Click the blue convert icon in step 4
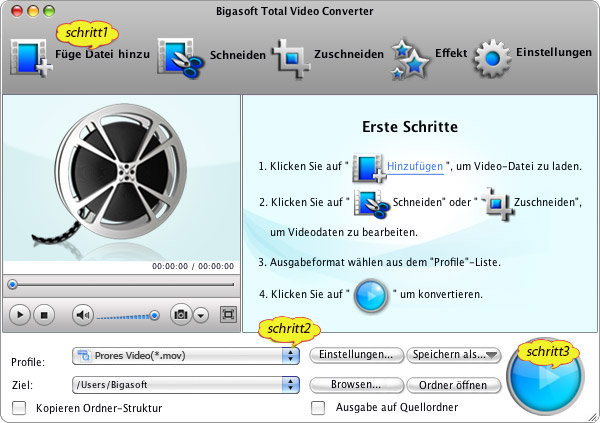The height and width of the screenshot is (423, 600). click(x=371, y=296)
